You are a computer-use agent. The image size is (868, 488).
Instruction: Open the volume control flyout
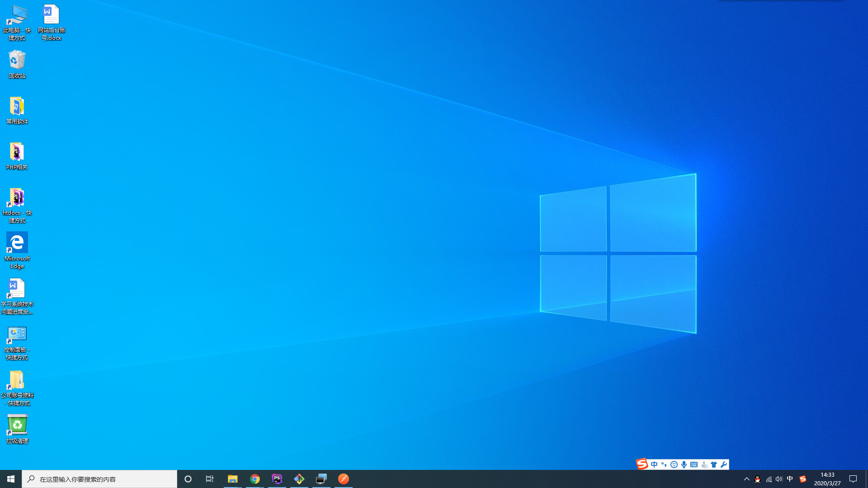coord(778,479)
